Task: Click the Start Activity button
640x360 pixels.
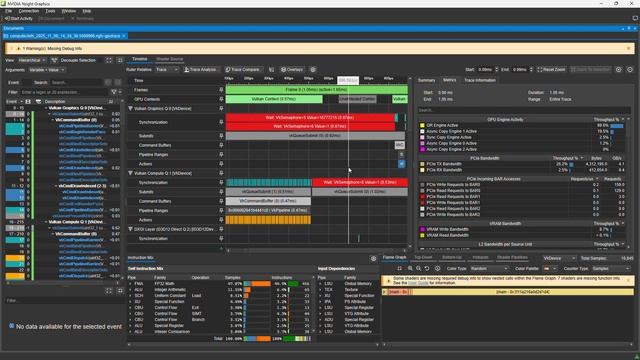Action: tap(18, 18)
